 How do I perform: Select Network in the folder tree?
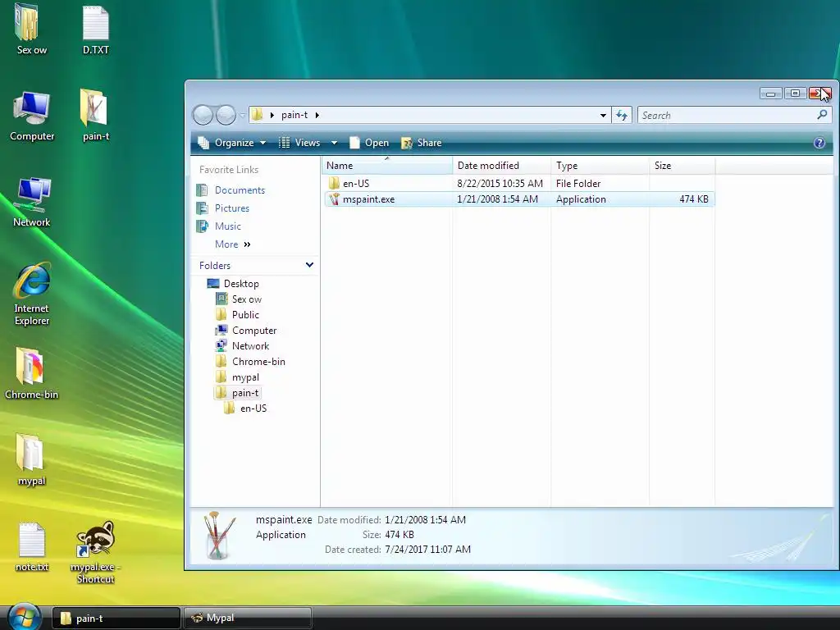click(250, 346)
